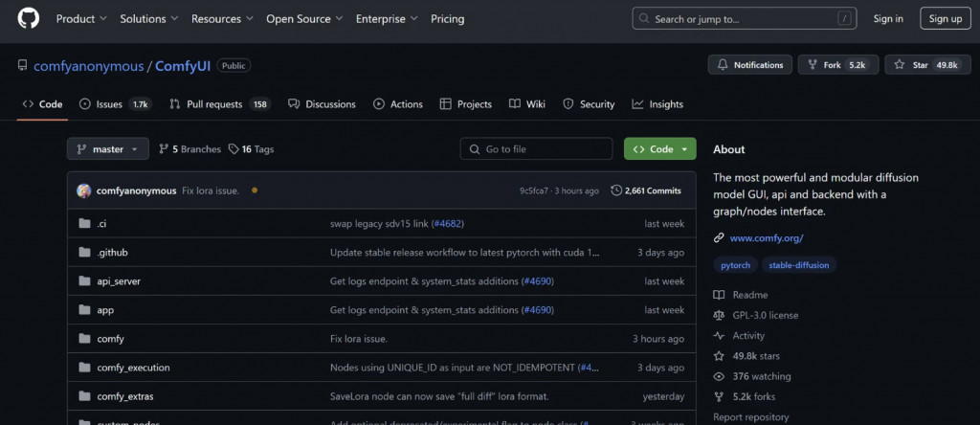Click the Go to file search field

coord(536,149)
